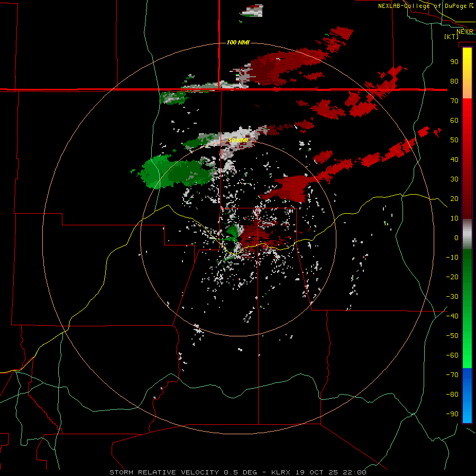The height and width of the screenshot is (476, 476).
Task: Click the "100 NMI" range ring label
Action: (238, 42)
